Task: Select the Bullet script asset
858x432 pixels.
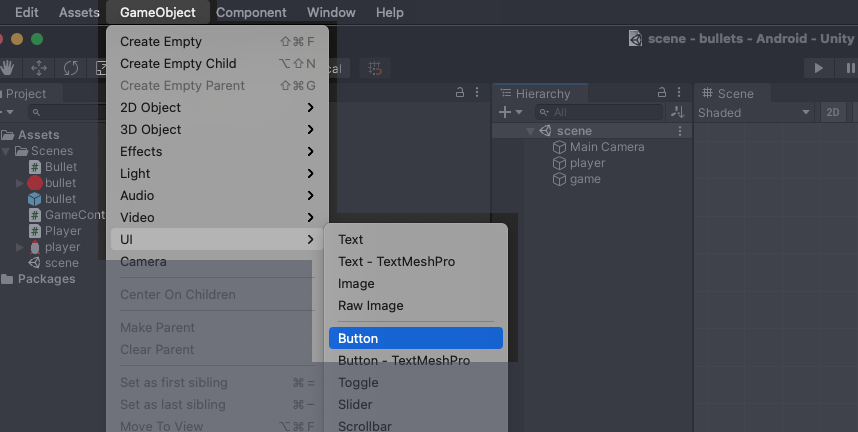Action: click(53, 167)
